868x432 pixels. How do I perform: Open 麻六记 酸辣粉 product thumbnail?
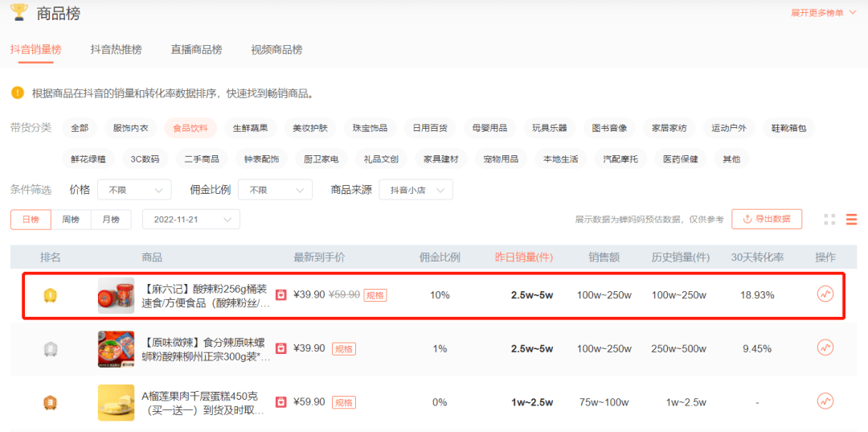(117, 296)
